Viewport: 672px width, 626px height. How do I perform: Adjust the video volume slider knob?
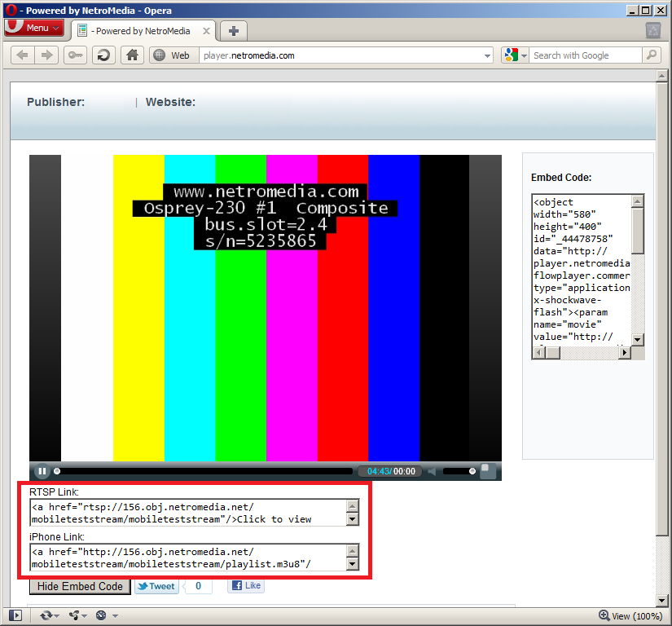coord(472,471)
